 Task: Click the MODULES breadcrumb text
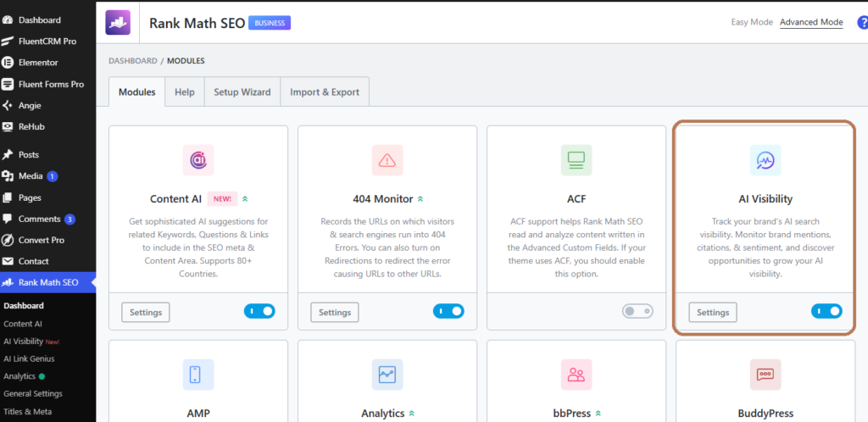coord(186,61)
